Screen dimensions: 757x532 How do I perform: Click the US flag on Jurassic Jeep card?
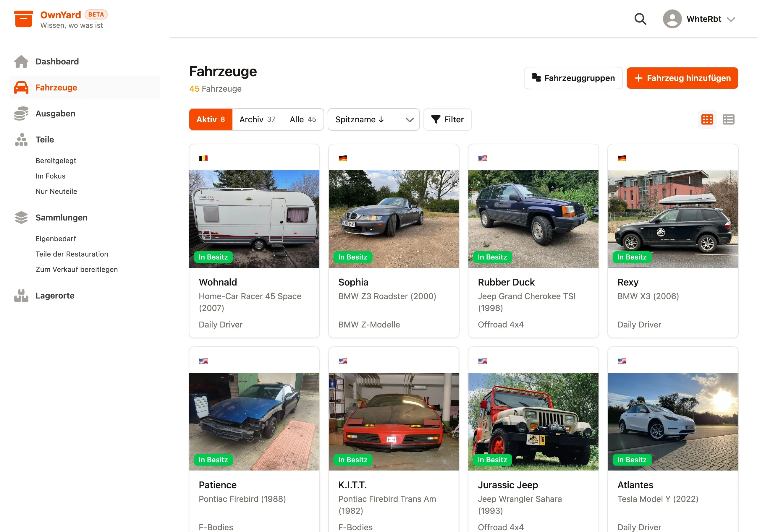[482, 361]
